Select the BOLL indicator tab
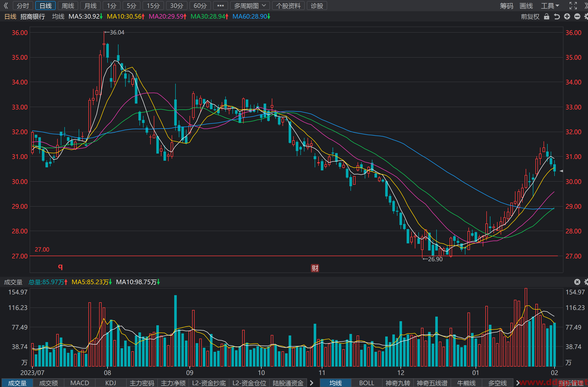588x387 pixels. (367, 383)
